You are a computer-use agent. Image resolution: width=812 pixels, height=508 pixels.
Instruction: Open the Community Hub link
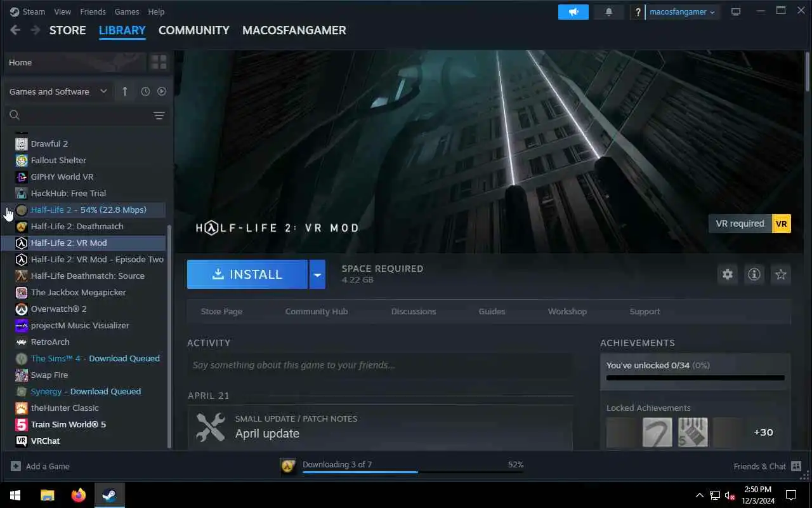click(x=317, y=311)
